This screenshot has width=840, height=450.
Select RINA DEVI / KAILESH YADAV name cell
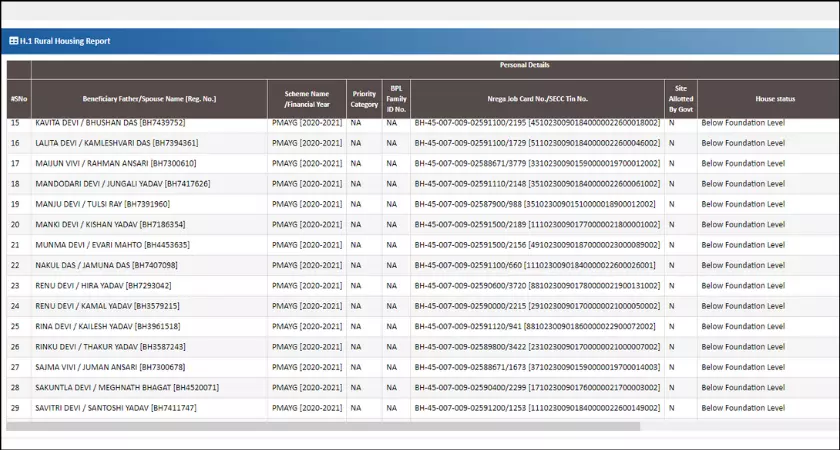coord(108,326)
